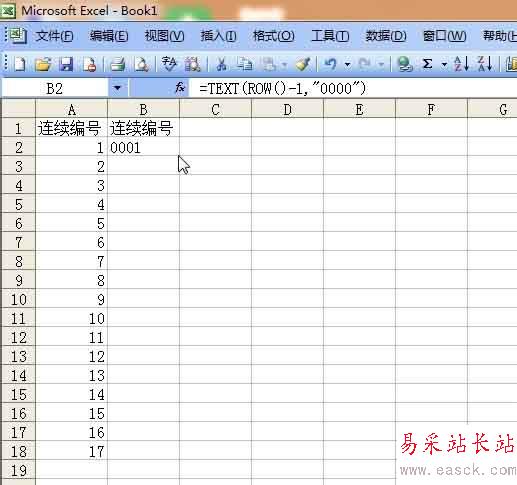Click the Research binoculars icon

(193, 64)
